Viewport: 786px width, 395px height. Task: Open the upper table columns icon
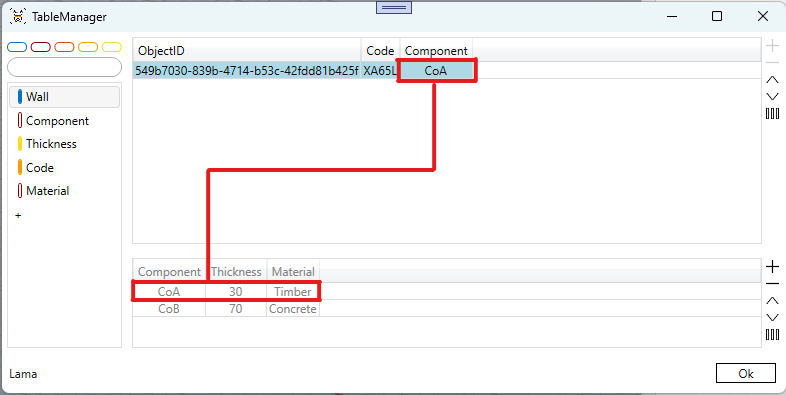pos(772,114)
